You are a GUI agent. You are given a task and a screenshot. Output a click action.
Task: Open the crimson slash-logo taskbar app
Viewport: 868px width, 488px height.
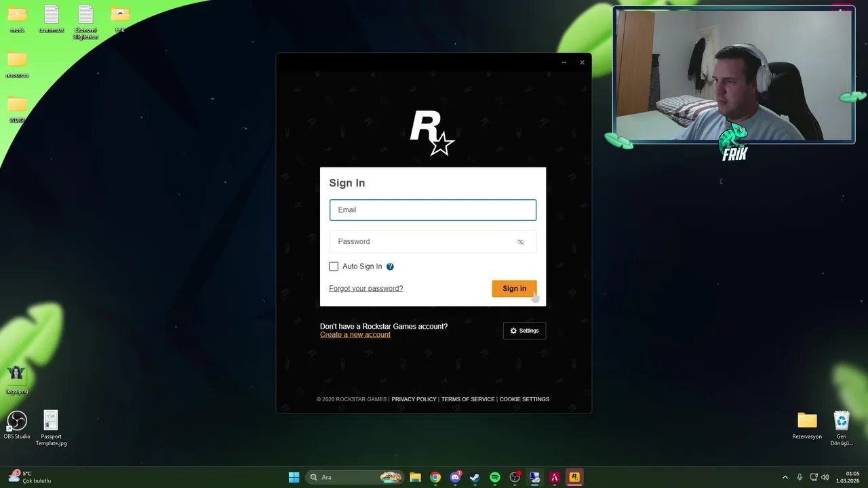[x=554, y=477]
